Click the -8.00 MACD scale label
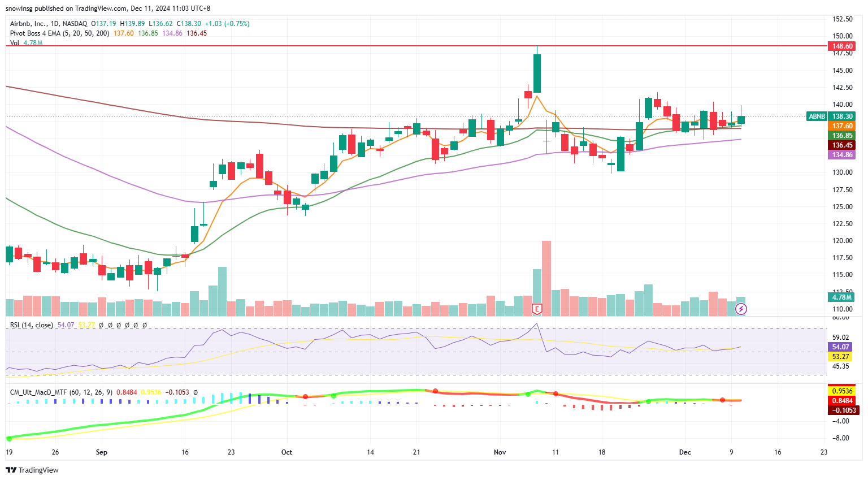Viewport: 868px width, 480px height. point(841,438)
